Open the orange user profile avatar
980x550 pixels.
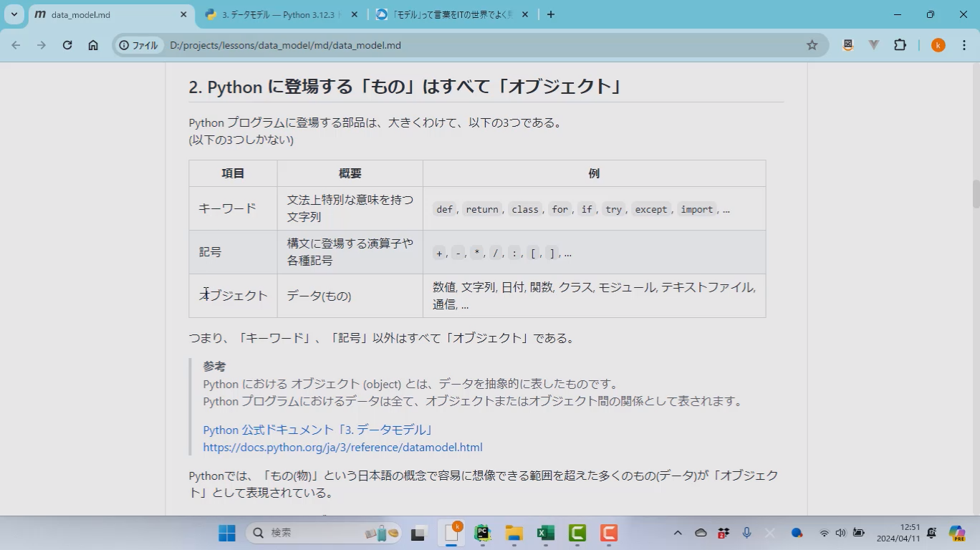coord(938,45)
